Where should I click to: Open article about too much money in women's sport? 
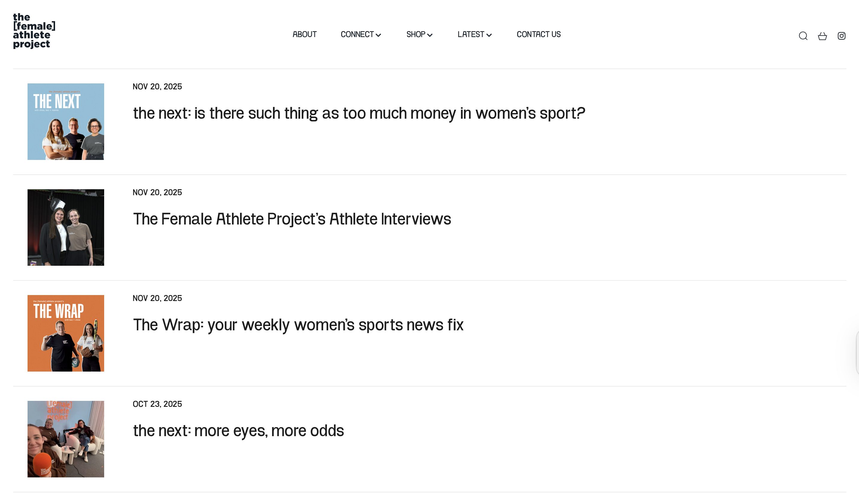[x=359, y=113]
